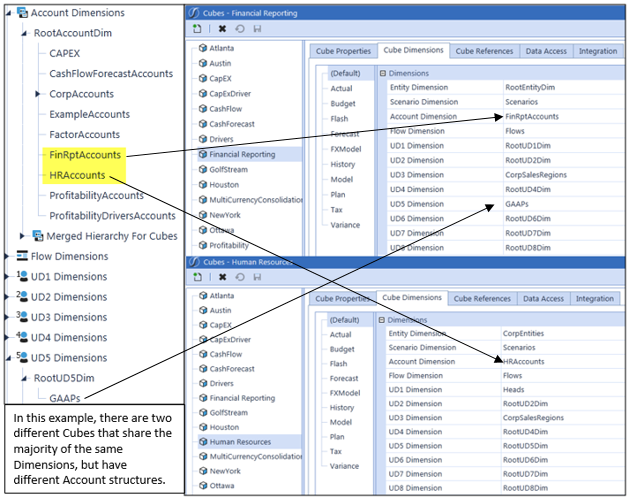
Task: Select GAAPs under RootUD5Dim
Action: (65, 398)
